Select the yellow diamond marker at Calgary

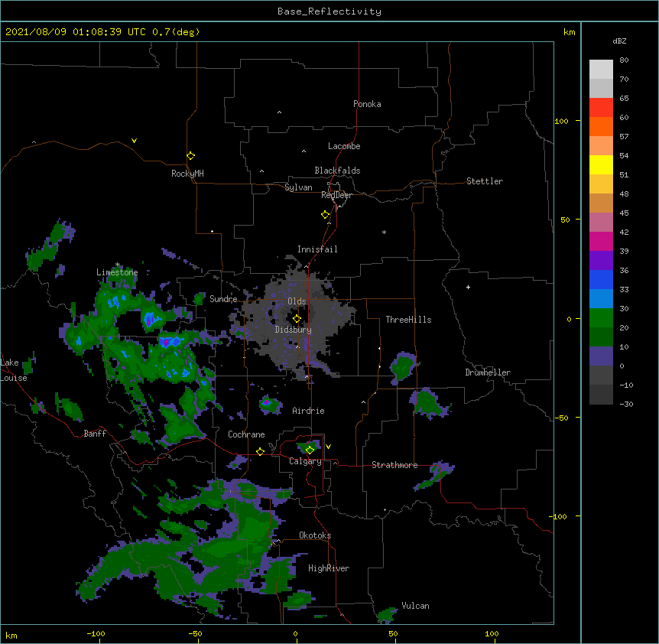pyautogui.click(x=310, y=450)
